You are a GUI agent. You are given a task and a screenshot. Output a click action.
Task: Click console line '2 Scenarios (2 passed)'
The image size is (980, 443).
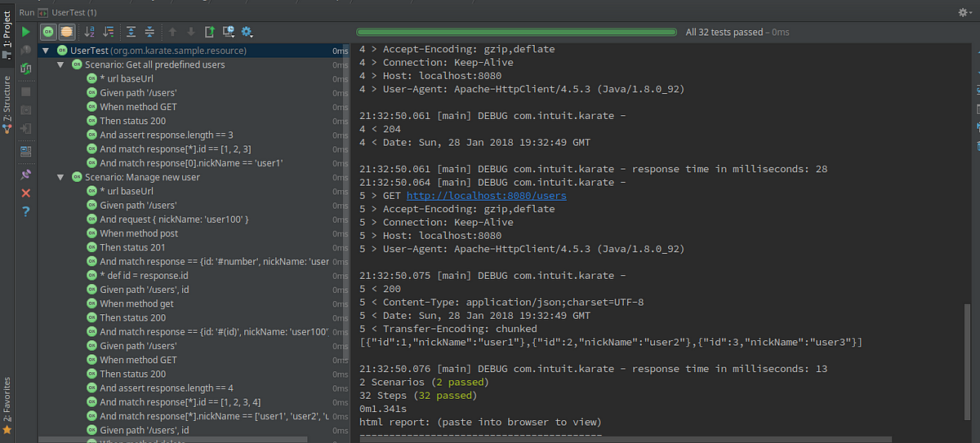424,382
